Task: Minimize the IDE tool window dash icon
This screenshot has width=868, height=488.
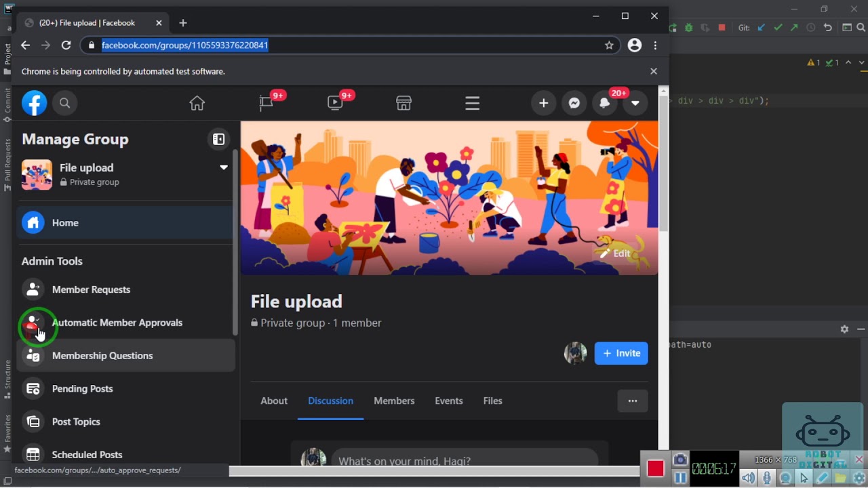Action: tap(861, 329)
